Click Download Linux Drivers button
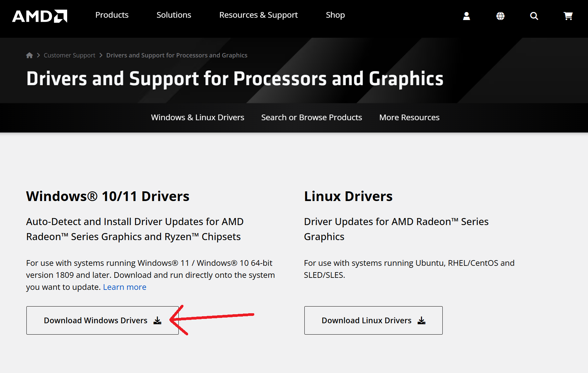The image size is (588, 373). pos(373,321)
